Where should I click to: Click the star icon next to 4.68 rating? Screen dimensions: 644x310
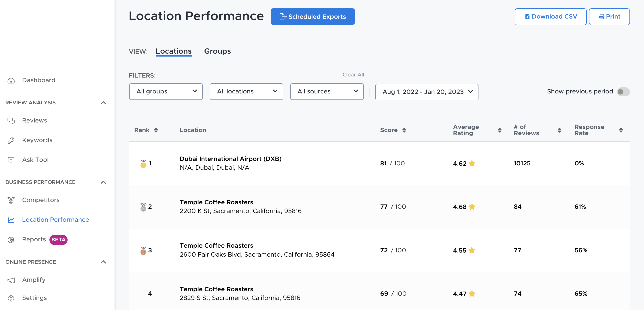[472, 207]
